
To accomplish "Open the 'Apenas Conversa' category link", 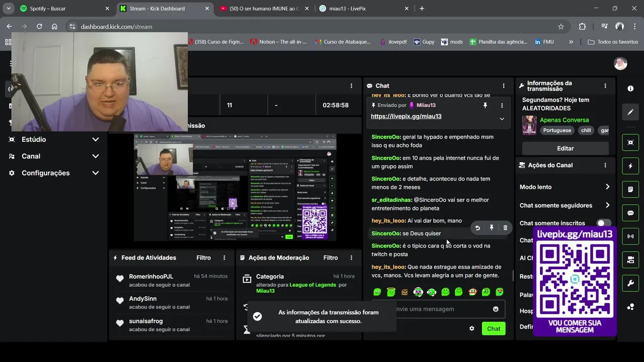I will (x=564, y=120).
